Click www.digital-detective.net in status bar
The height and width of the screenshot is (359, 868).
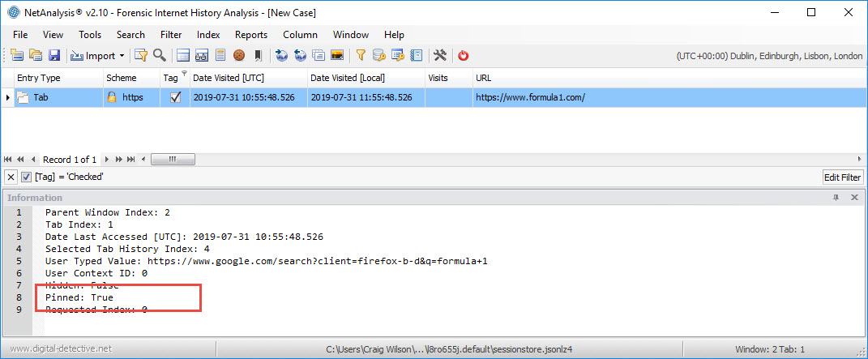coord(61,349)
